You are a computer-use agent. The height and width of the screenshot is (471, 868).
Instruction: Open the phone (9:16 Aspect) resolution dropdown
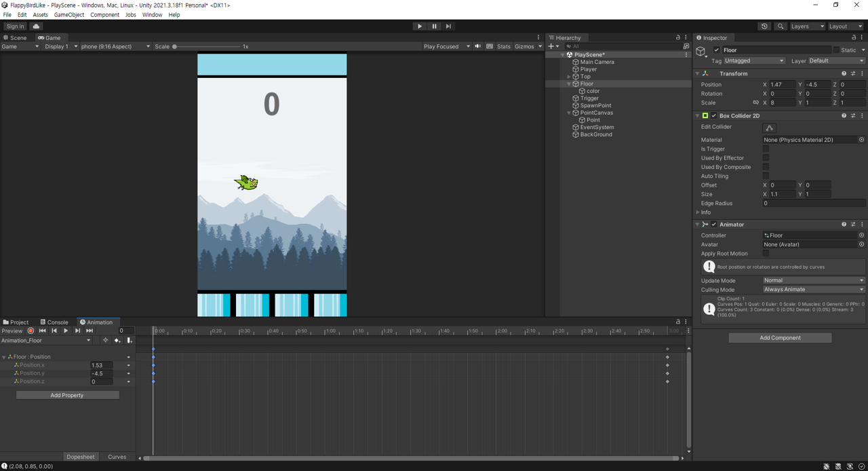click(115, 47)
